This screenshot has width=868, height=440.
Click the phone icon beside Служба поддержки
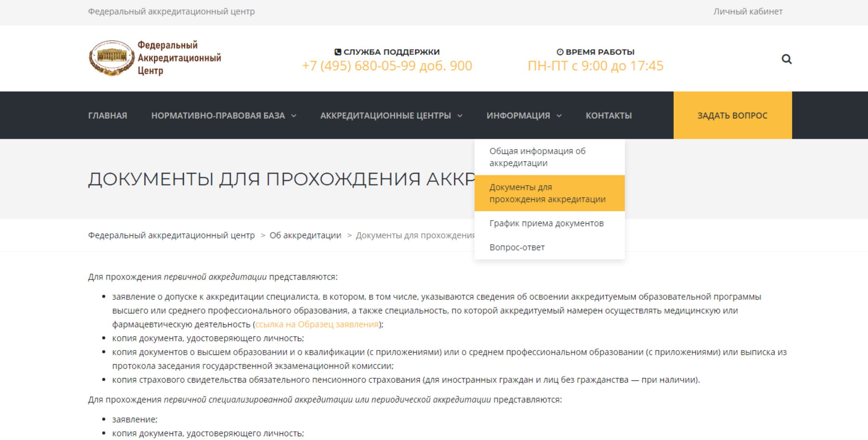338,52
